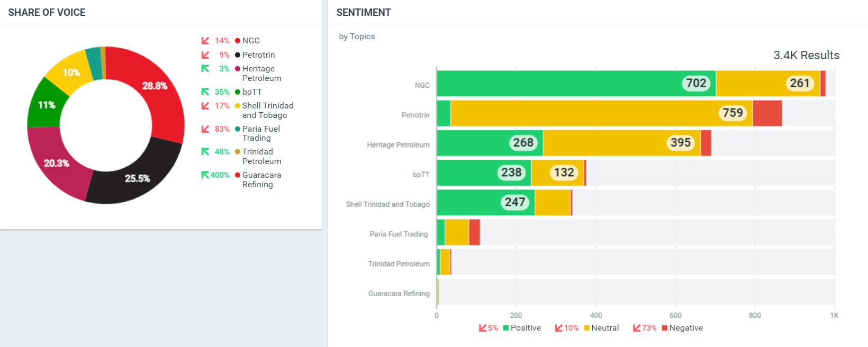Click the up arrow next to Trinidad Petroleum 48%
The width and height of the screenshot is (868, 347).
coord(205,152)
